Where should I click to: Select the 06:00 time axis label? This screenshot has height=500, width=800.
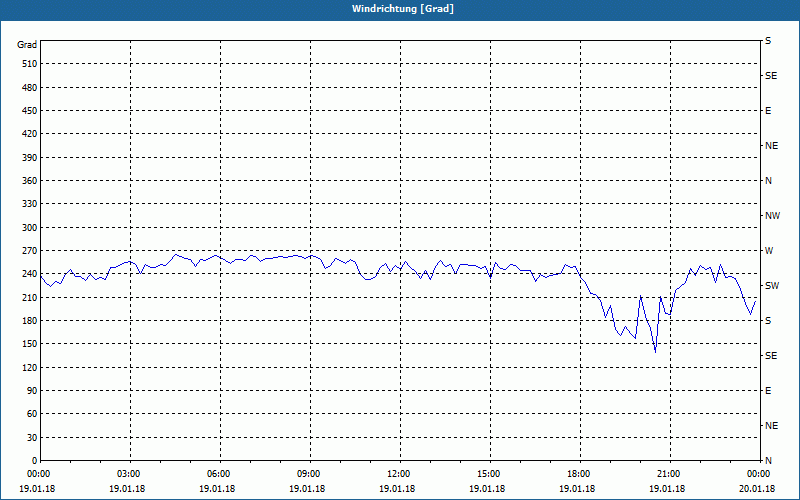click(220, 474)
